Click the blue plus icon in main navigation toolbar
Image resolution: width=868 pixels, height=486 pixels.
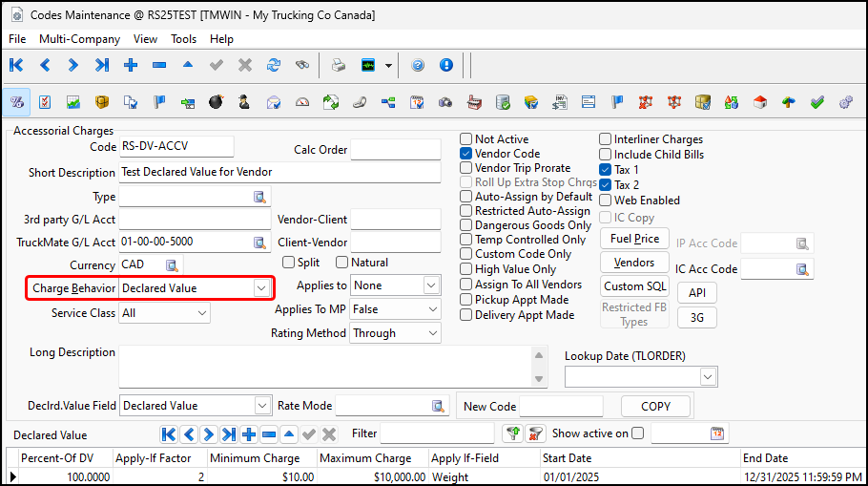pyautogui.click(x=131, y=66)
